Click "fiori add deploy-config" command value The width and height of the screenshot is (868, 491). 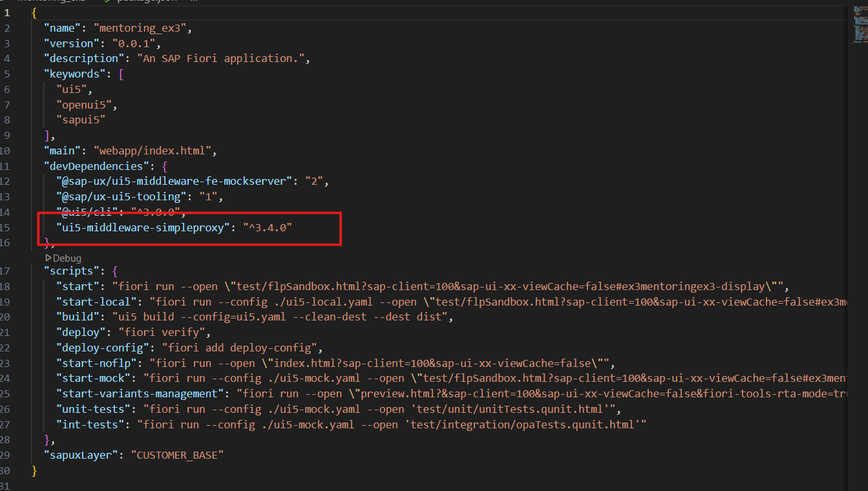point(240,348)
